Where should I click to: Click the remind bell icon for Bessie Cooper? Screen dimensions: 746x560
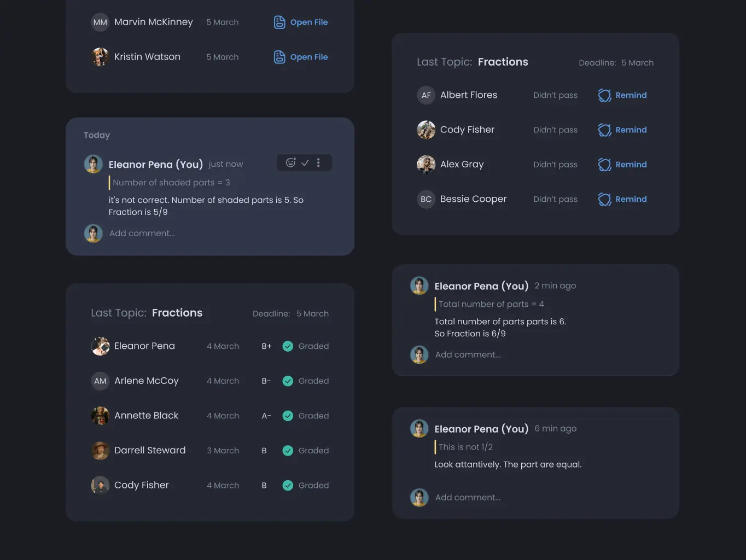point(604,200)
